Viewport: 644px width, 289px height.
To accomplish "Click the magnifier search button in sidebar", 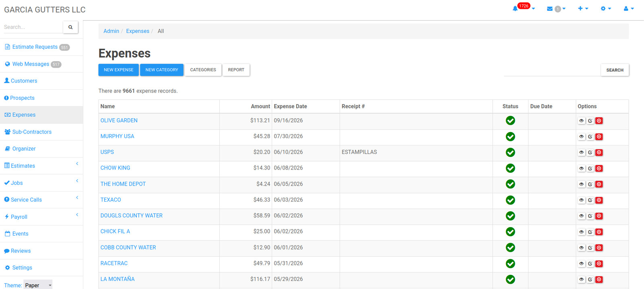I will click(x=70, y=27).
